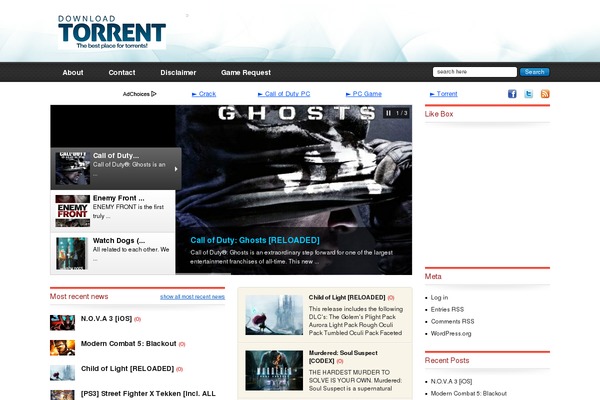This screenshot has width=600, height=400.
Task: Open N.O.V.A 3 [iOS] news post
Action: [106, 318]
